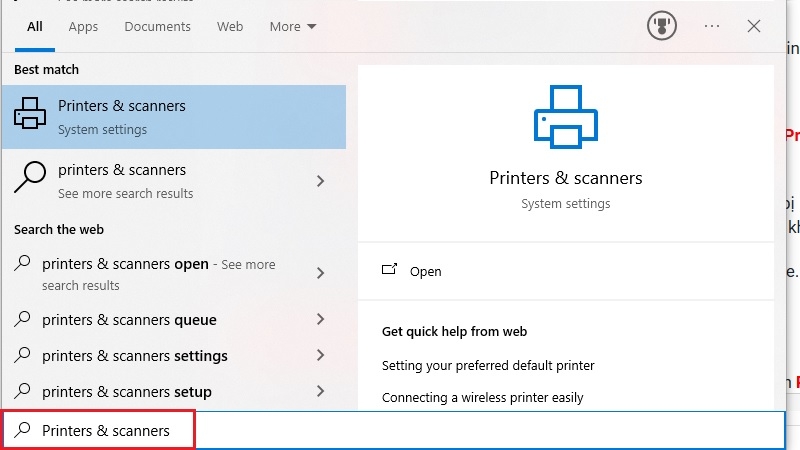Switch to the Documents tab
Viewport: 800px width, 450px height.
pos(158,27)
